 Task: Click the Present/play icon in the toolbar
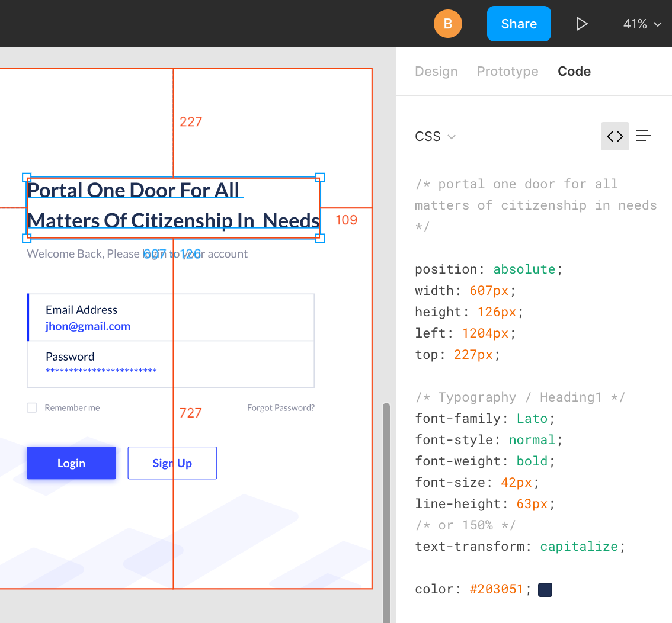point(582,24)
